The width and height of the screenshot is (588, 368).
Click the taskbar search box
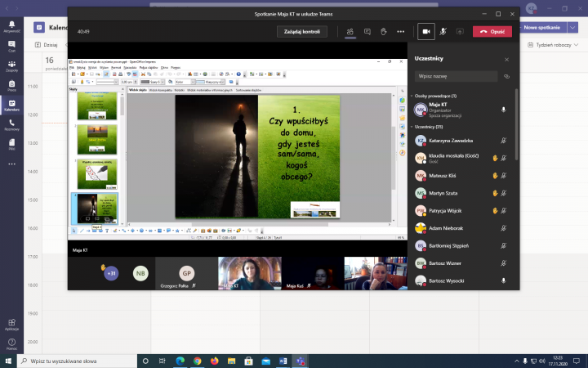(77, 361)
